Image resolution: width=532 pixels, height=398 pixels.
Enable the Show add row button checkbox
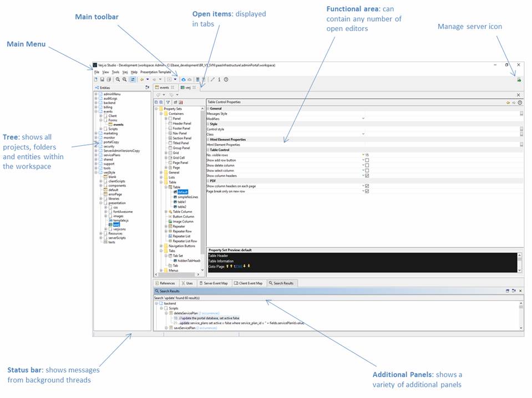tap(367, 160)
